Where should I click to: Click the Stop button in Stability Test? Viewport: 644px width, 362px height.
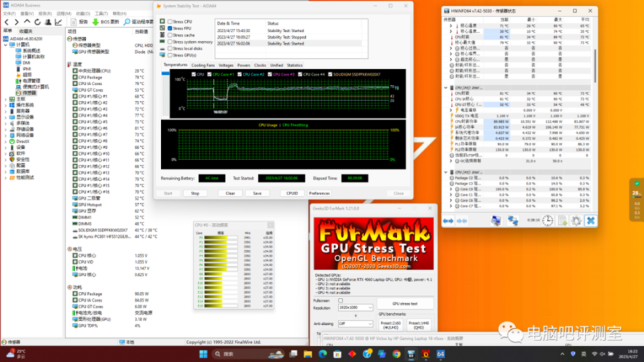[x=195, y=193]
